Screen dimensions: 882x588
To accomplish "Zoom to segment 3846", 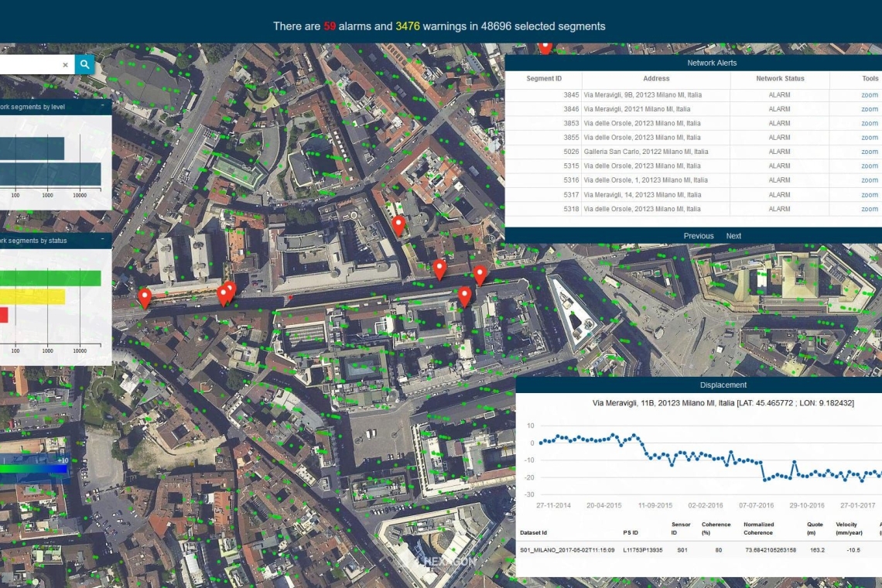I will (869, 109).
